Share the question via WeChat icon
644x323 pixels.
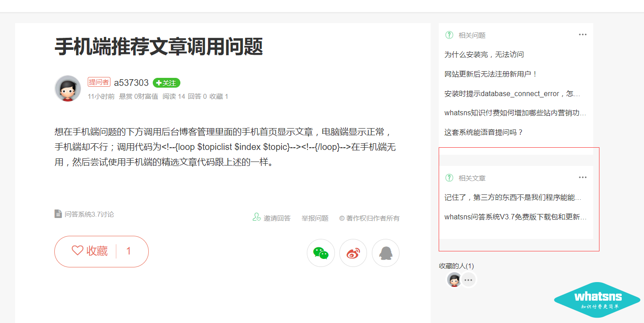click(x=321, y=253)
